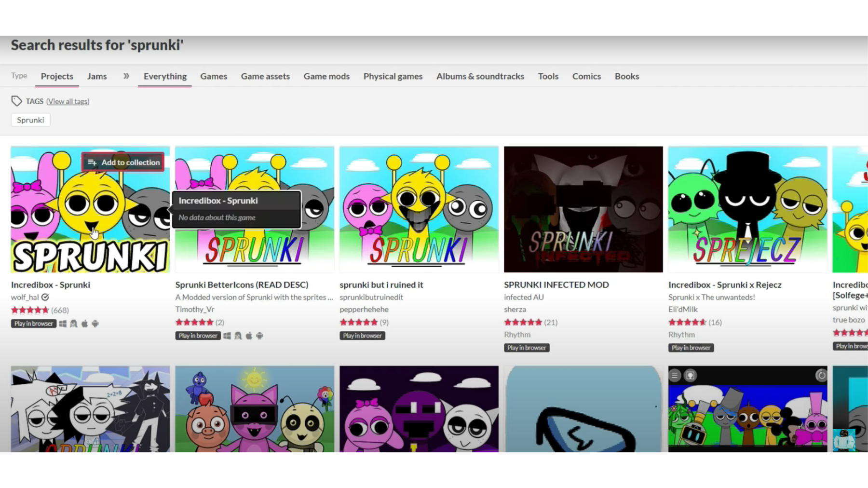
Task: Open Sprunki BetterIcons (READ DESC) title
Action: 242,285
